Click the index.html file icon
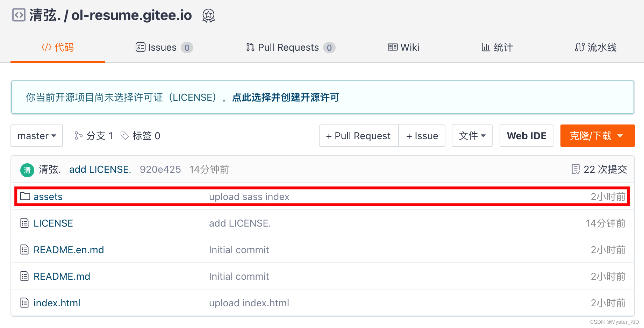 (24, 303)
